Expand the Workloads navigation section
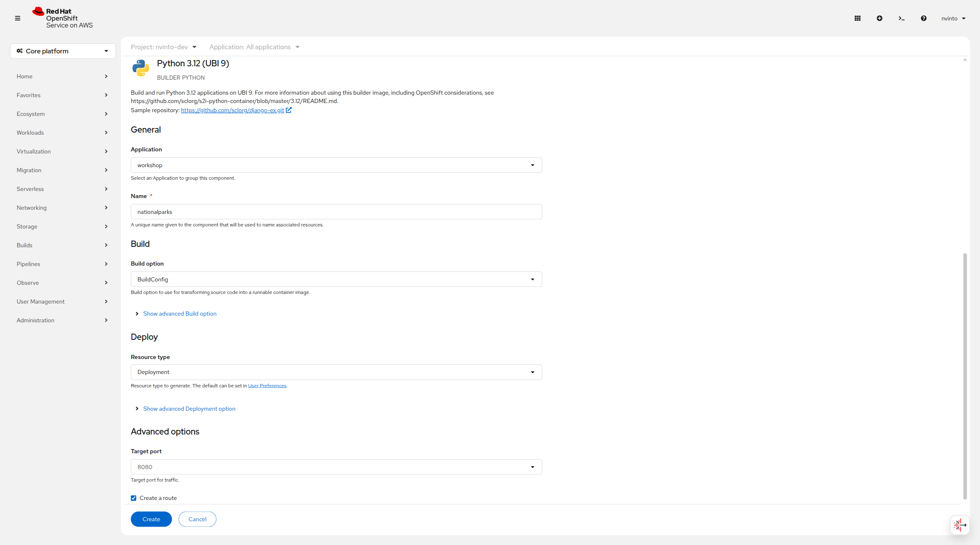This screenshot has height=545, width=980. coord(62,133)
